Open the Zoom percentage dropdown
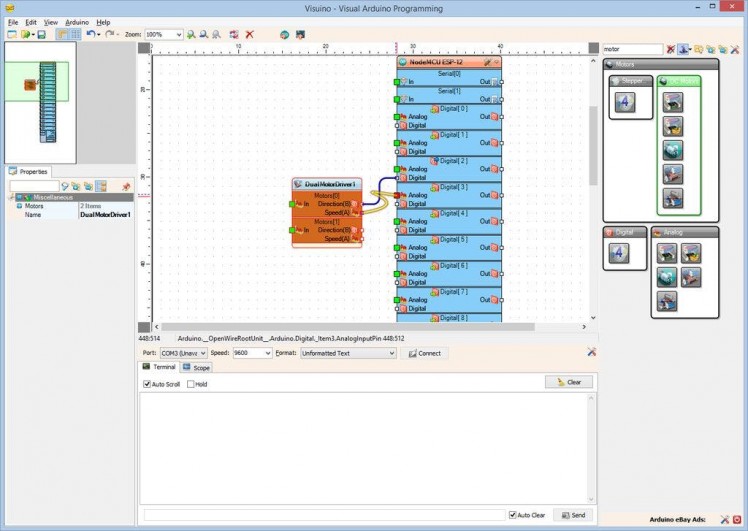The image size is (748, 531). click(x=179, y=34)
